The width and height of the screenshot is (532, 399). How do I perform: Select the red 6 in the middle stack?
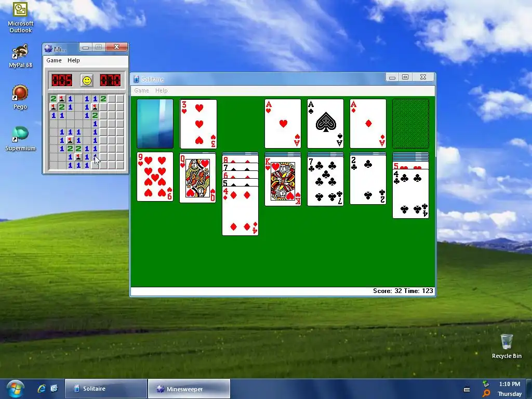click(x=240, y=175)
